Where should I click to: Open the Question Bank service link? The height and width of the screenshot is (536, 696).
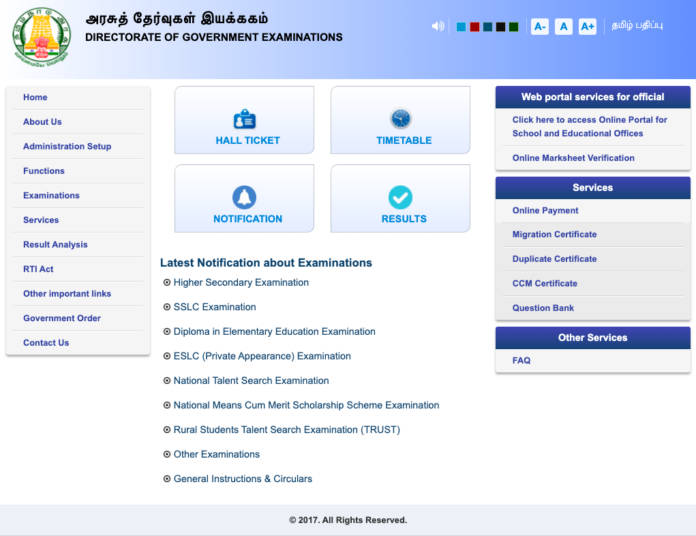pos(543,308)
